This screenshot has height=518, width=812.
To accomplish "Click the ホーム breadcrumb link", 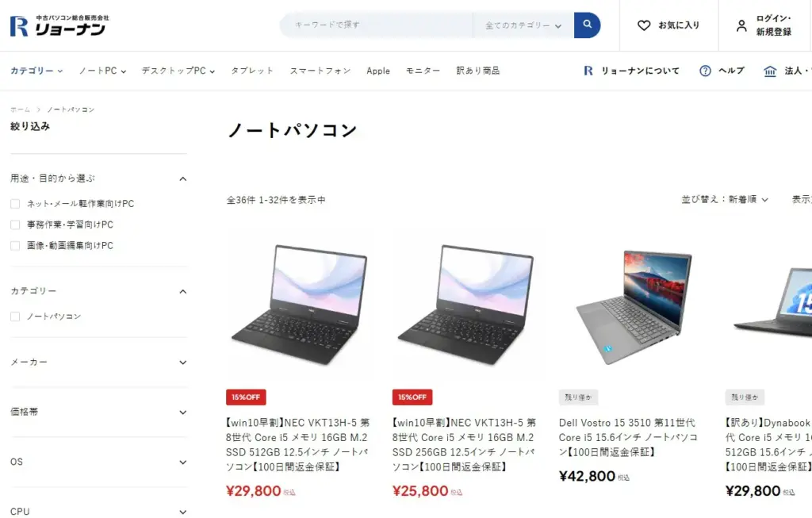I will (20, 109).
